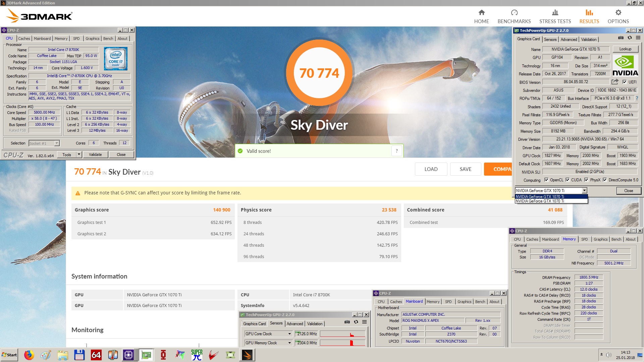Viewport: 644px width, 362px height.
Task: Open GPU Core Clock sensor dropdown
Action: tap(289, 334)
